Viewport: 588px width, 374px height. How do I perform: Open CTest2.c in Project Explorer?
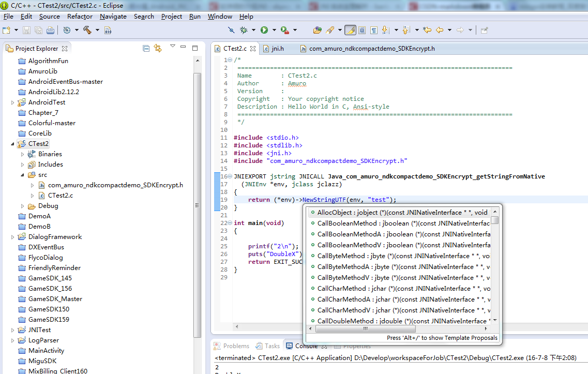tap(60, 196)
